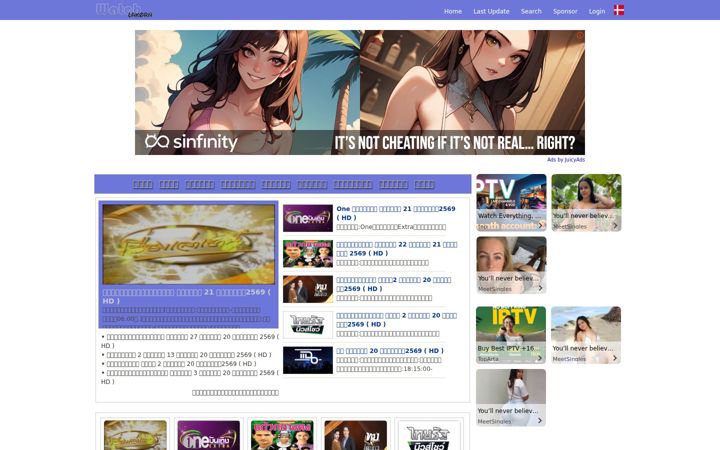
Task: Click arrow on blonde woman MeetSingles ad
Action: 540,288
